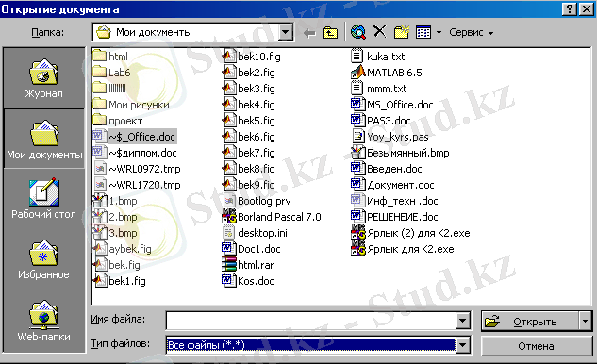Open the Журнал sidebar location
This screenshot has width=597, height=364.
[x=43, y=79]
